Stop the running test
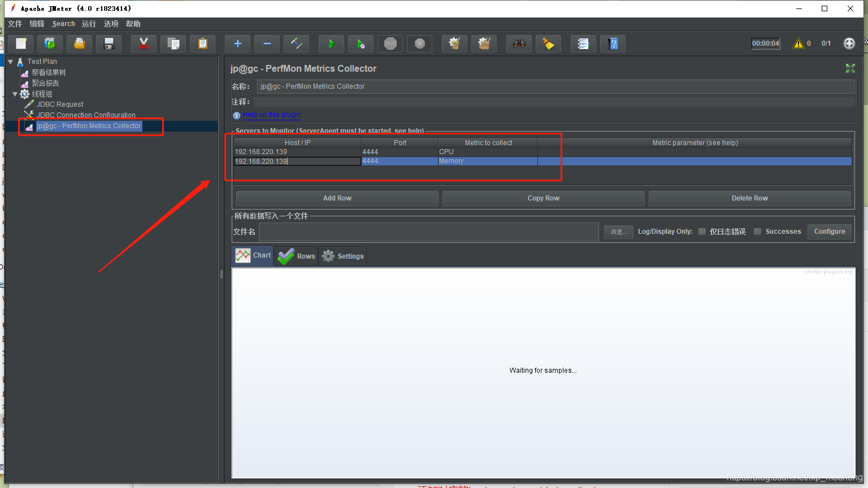Viewport: 868px width, 488px height. pos(390,43)
